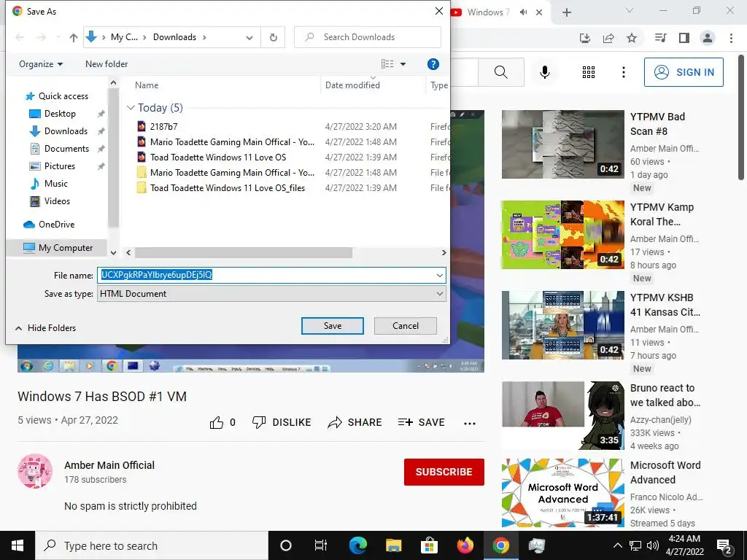Screen dimensions: 747x560
Task: Refresh the Downloads folder listing
Action: coord(273,37)
